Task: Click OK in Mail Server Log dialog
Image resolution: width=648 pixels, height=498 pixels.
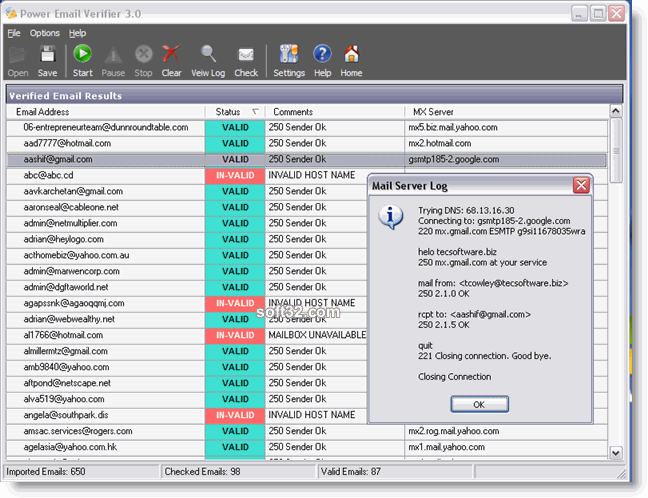Action: pos(479,404)
